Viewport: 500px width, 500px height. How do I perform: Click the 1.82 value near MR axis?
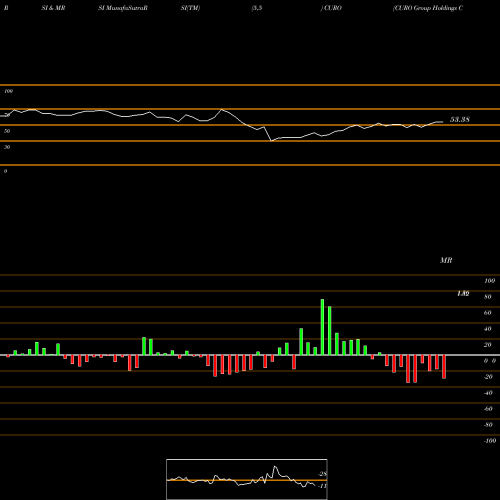(463, 293)
